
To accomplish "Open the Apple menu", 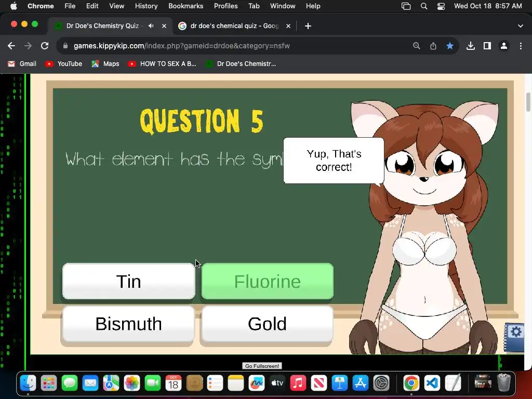I will coord(14,6).
